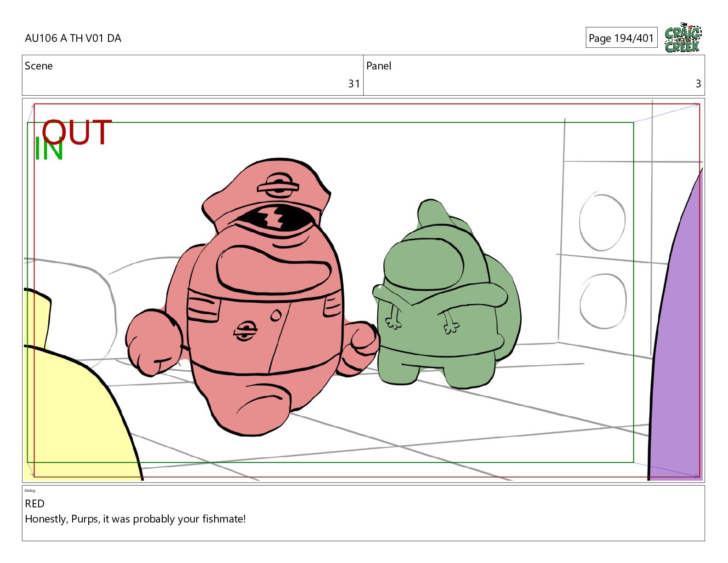Select the 'Page 194/401' box
Screen dimensions: 728x563
tap(621, 38)
